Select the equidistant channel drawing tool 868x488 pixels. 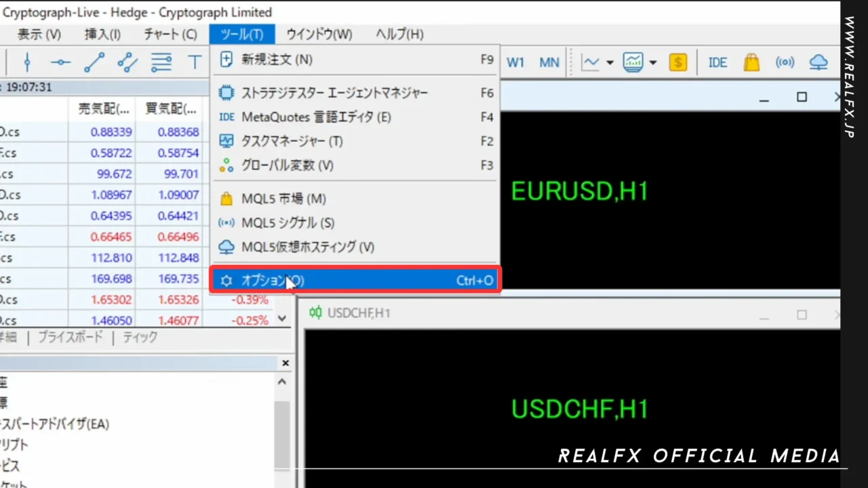tap(126, 62)
